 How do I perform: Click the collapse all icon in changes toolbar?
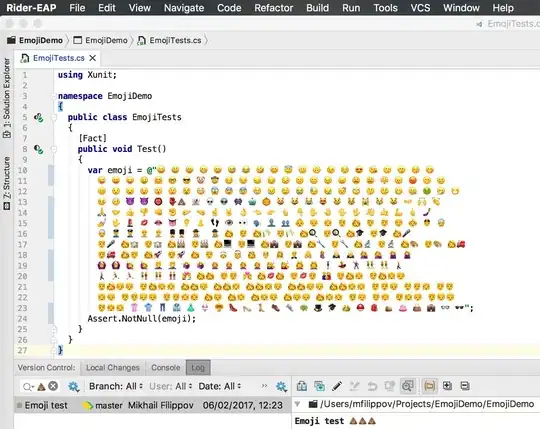pos(465,386)
